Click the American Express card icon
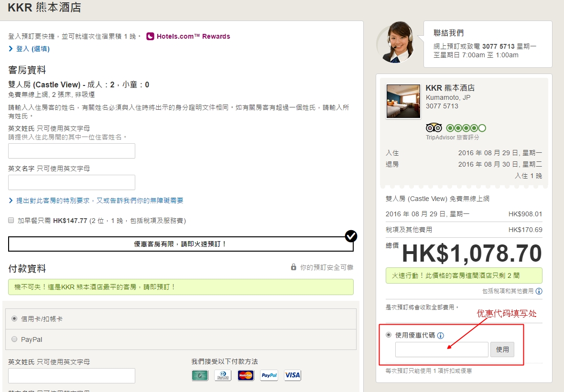This screenshot has width=564, height=392. tap(200, 375)
